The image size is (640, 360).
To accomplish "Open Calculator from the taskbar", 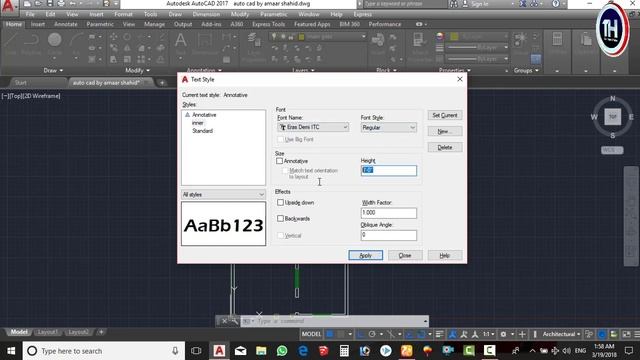I will coord(344,351).
